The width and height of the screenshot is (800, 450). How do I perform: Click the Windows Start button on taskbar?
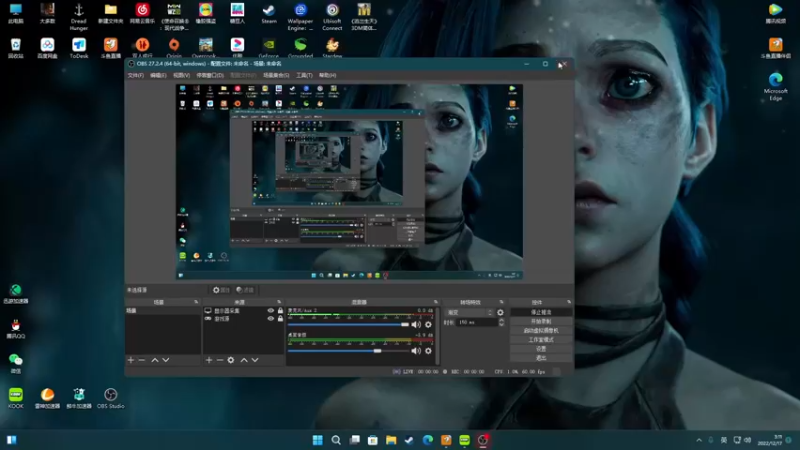point(317,440)
